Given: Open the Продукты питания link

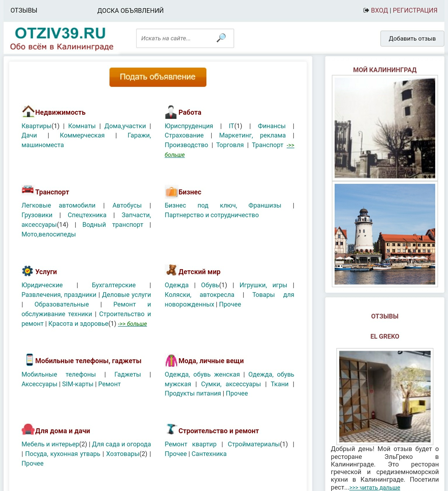Looking at the screenshot, I should coord(193,393).
